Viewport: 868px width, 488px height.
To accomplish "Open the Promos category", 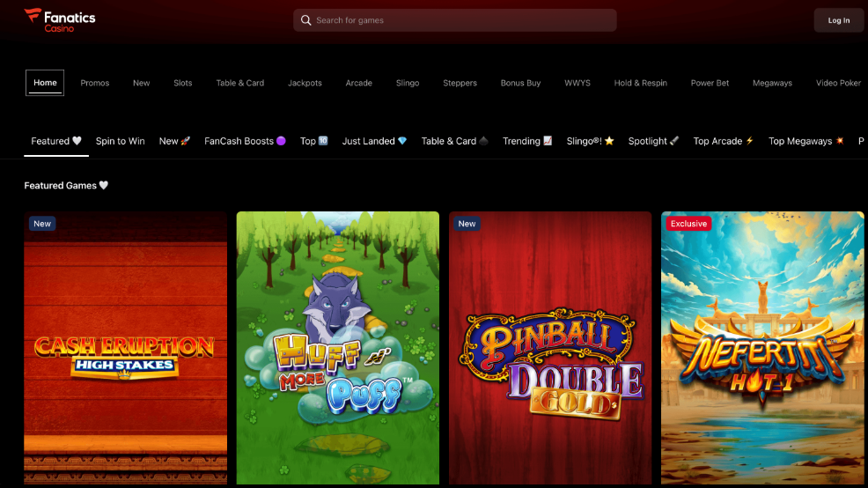I will click(x=95, y=83).
